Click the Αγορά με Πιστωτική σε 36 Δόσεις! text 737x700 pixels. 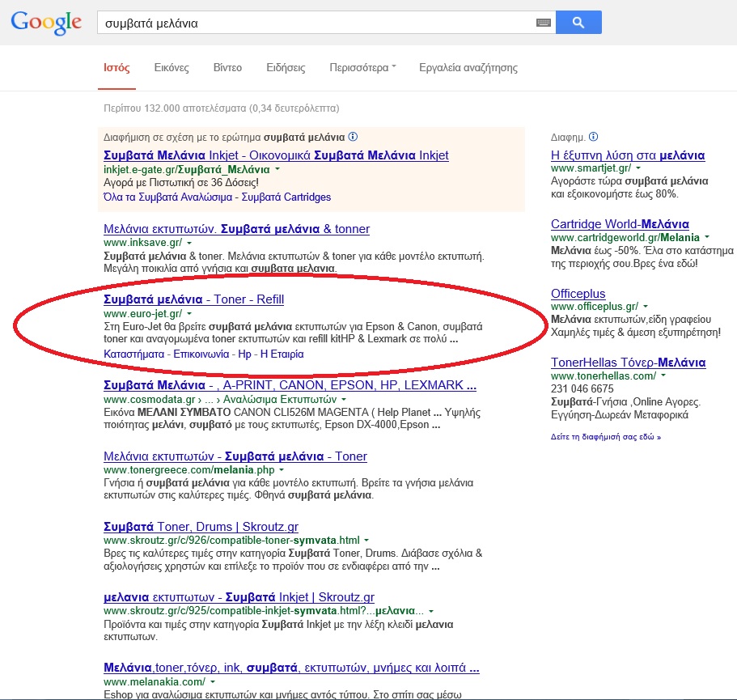coord(181,182)
